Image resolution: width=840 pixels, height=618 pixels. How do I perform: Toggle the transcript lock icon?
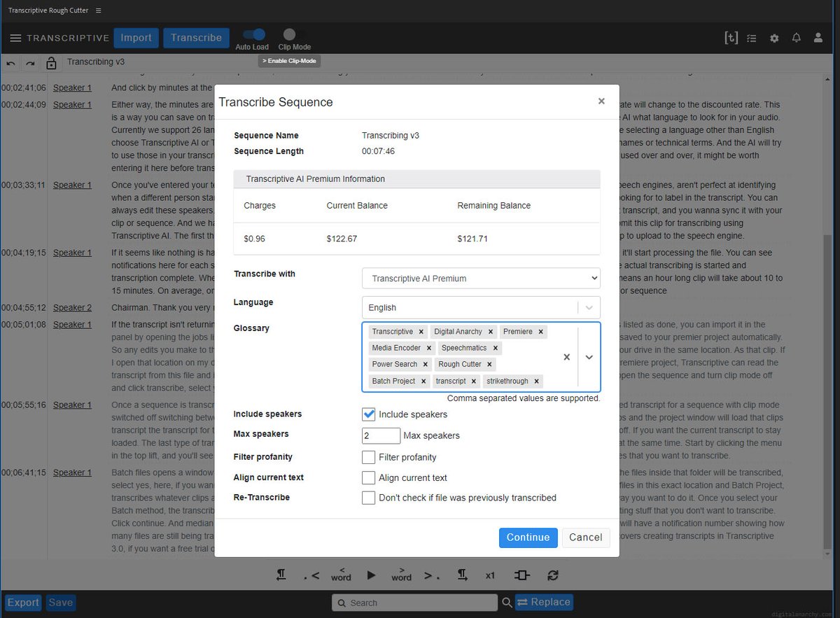click(51, 63)
